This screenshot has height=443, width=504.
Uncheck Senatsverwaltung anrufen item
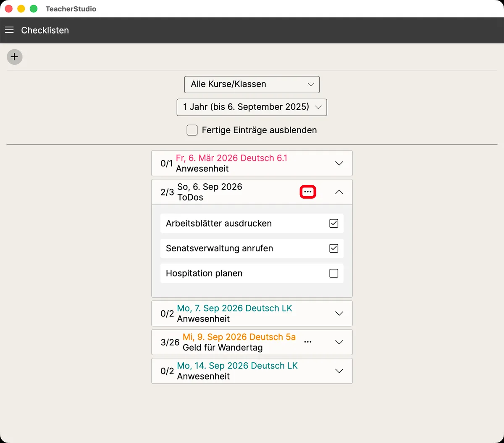coord(334,248)
